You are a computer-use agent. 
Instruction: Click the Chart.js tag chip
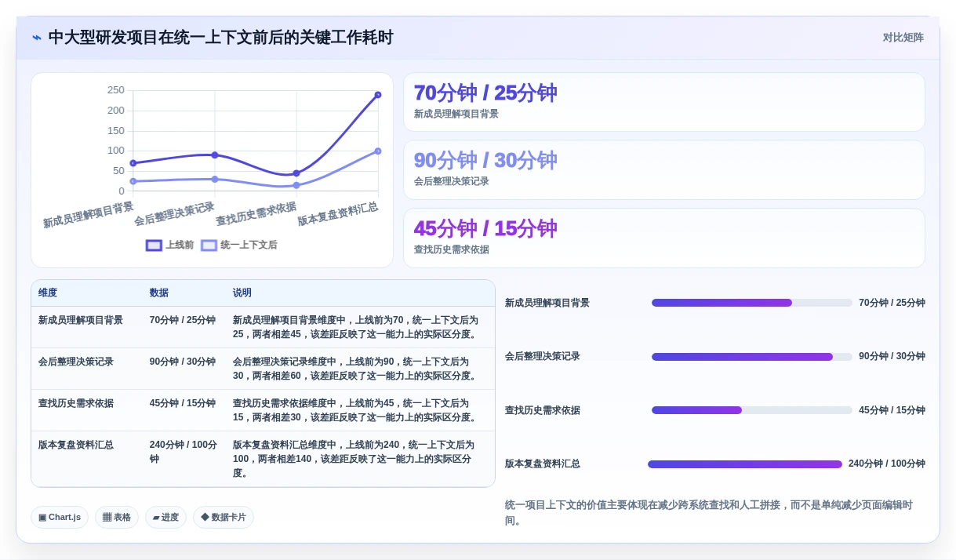point(60,517)
